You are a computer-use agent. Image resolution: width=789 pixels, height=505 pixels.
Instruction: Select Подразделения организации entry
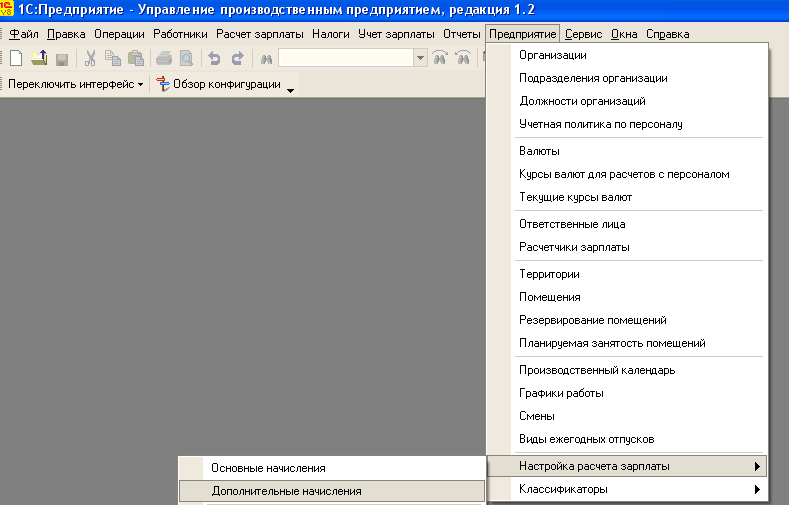click(627, 78)
